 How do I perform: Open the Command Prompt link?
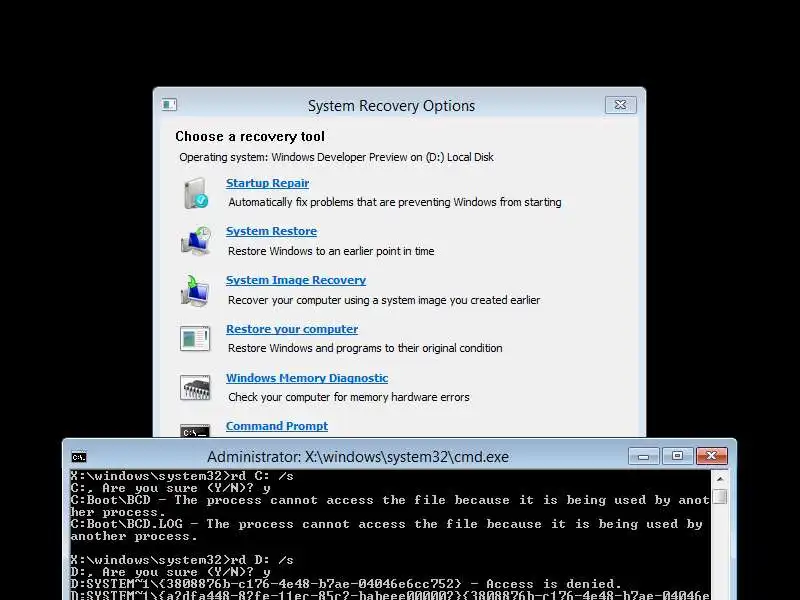tap(277, 426)
